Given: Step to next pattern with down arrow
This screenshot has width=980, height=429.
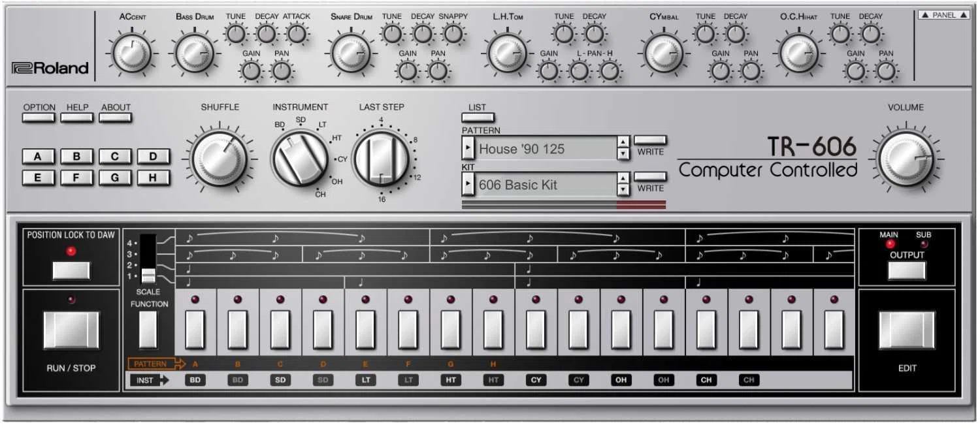Looking at the screenshot, I should pos(623,154).
